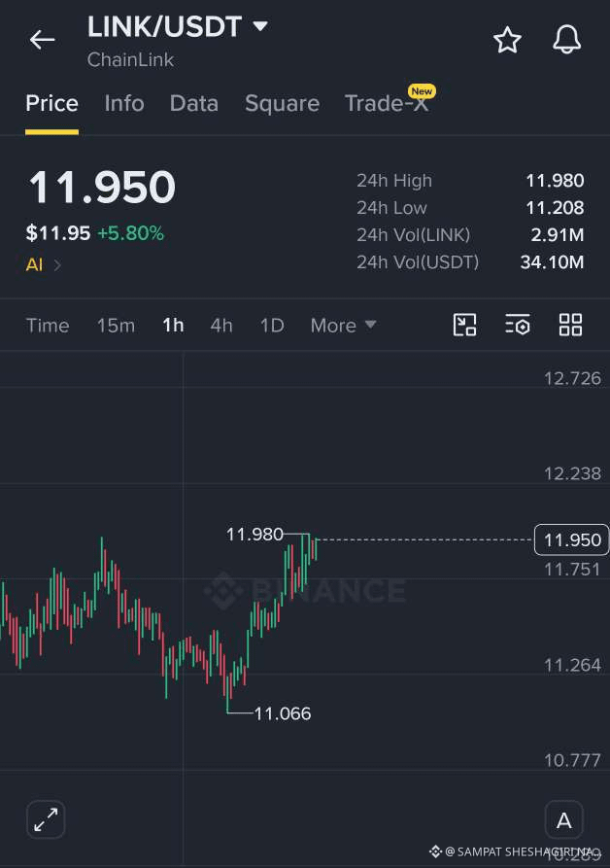Click the 24h Vol(LINK) value 2.91M

[x=557, y=234]
